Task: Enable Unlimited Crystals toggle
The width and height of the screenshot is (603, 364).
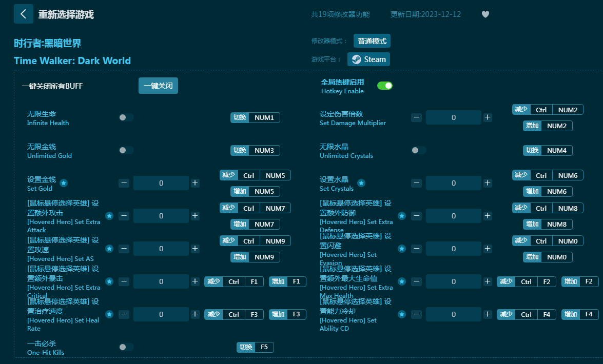Action: pos(418,150)
